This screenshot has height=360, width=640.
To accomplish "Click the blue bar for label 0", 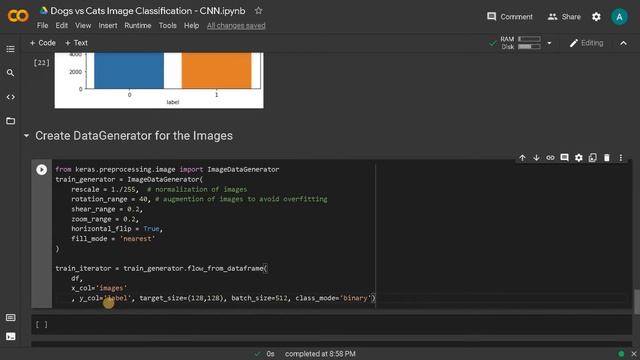I will click(x=129, y=70).
